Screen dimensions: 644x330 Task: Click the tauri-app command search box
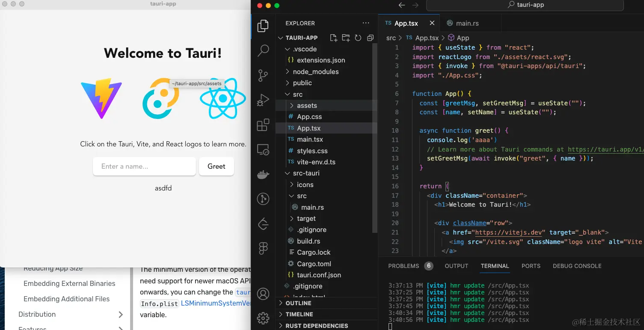tap(525, 5)
